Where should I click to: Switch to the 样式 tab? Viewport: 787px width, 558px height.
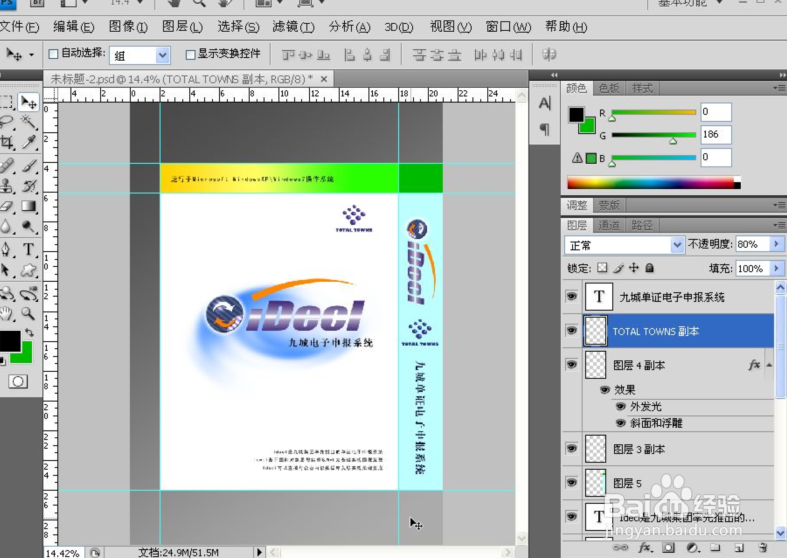[642, 88]
